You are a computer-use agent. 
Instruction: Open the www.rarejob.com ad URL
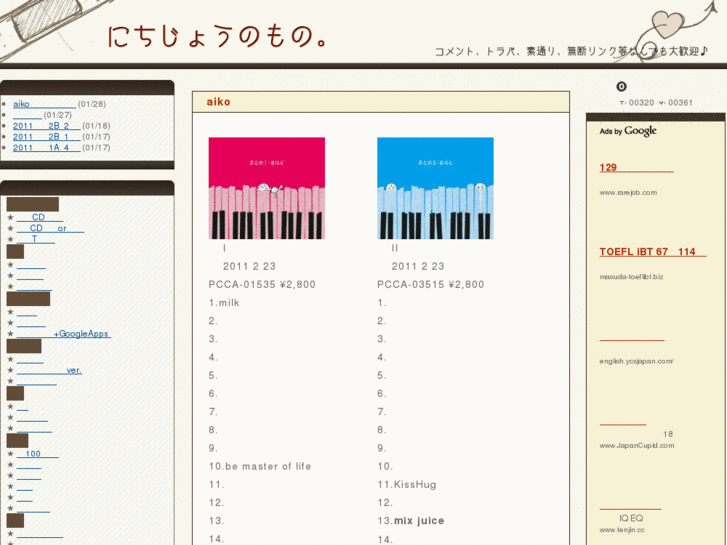coord(628,192)
